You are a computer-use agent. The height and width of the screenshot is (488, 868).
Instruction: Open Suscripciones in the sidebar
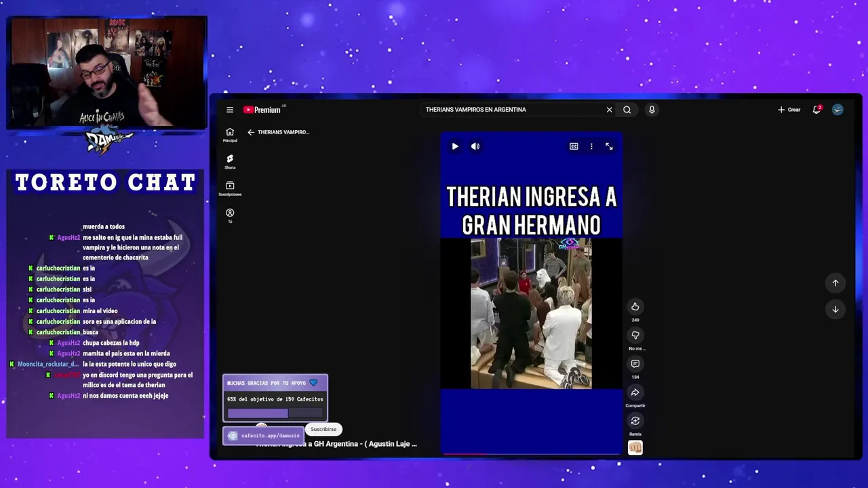pos(230,188)
